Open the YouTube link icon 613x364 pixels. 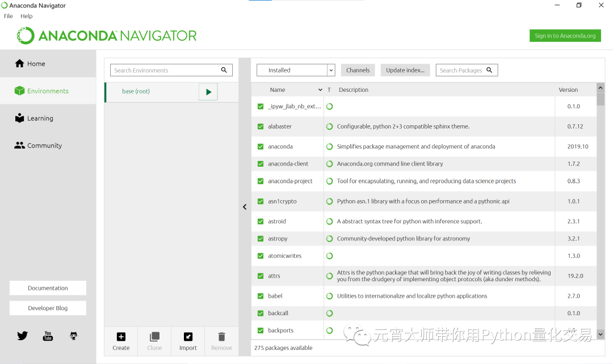pos(48,336)
